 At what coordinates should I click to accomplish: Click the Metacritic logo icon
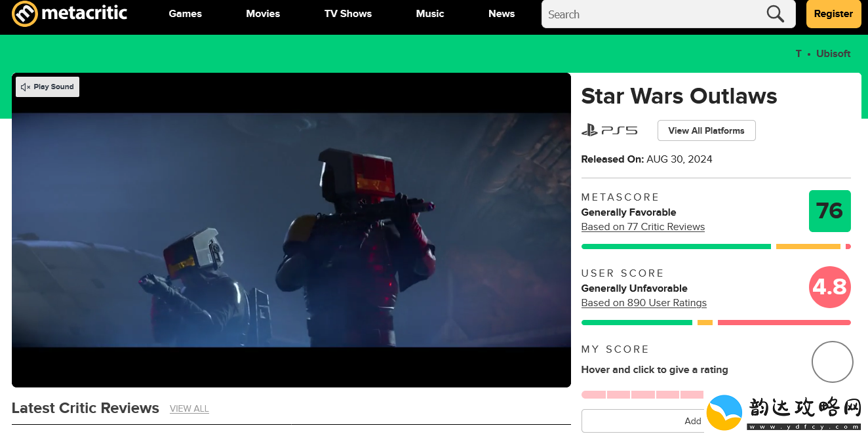click(25, 14)
